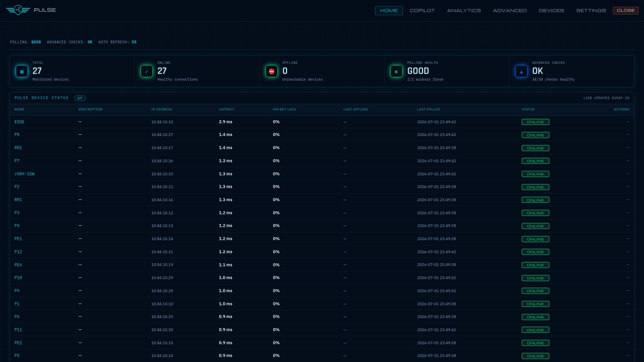This screenshot has width=644, height=362.
Task: Open the Devices tab
Action: point(551,10)
